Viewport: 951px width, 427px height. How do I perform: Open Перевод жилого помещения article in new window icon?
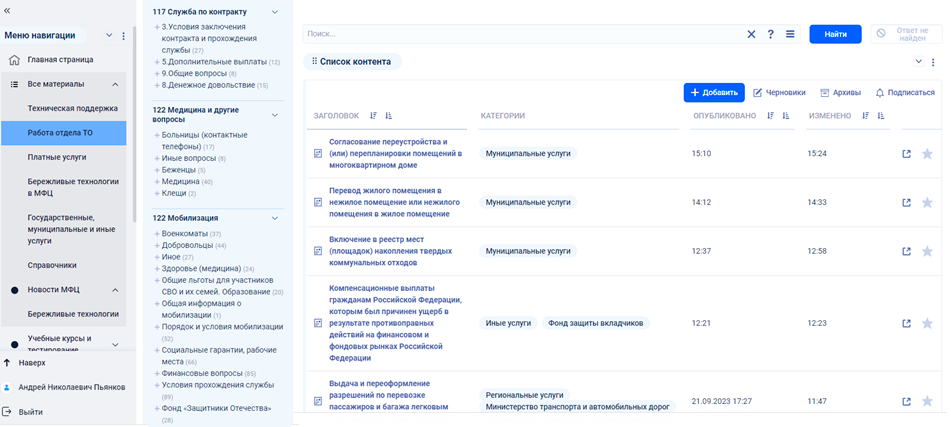pyautogui.click(x=907, y=203)
